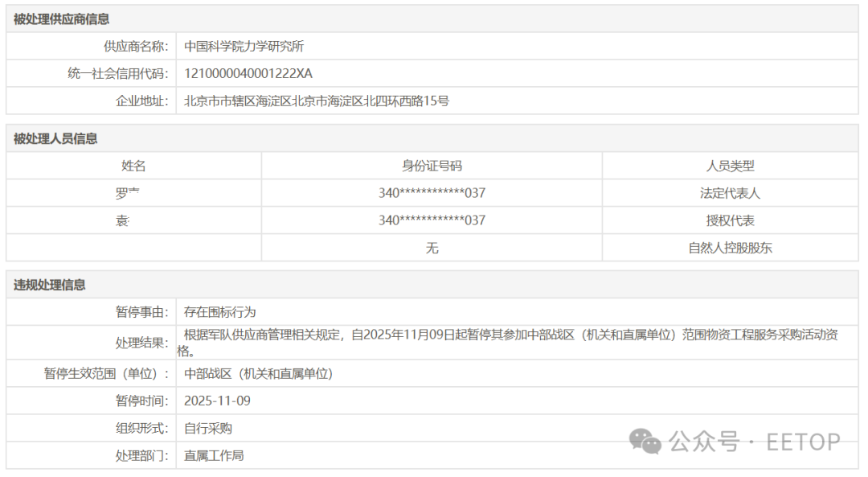The height and width of the screenshot is (477, 868).
Task: Click the 暂停事由 label
Action: click(141, 312)
